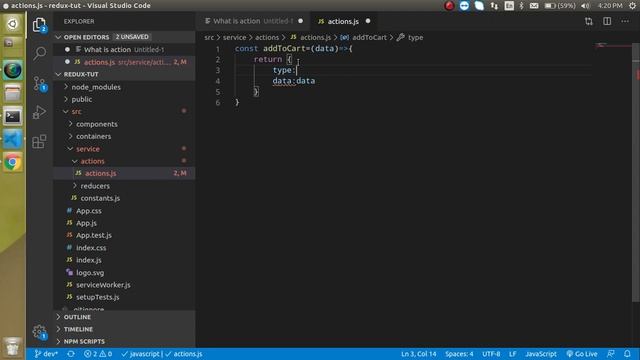The image size is (640, 360).
Task: Open serviceWorker.js file
Action: click(124, 285)
